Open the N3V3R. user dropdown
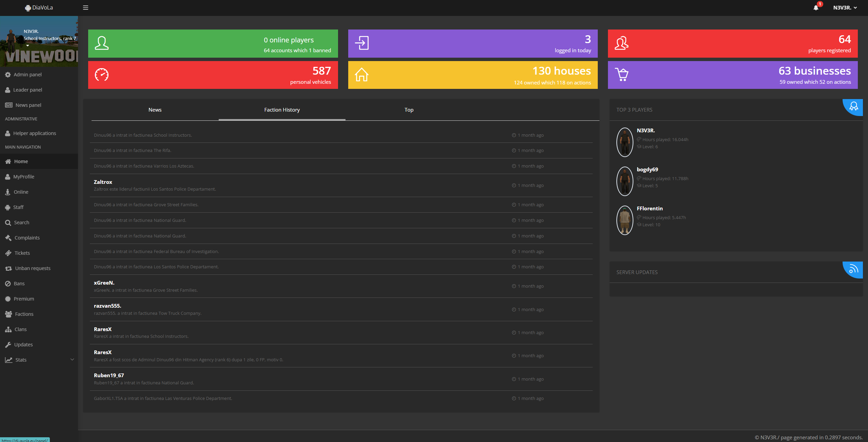868x442 pixels. [x=845, y=7]
